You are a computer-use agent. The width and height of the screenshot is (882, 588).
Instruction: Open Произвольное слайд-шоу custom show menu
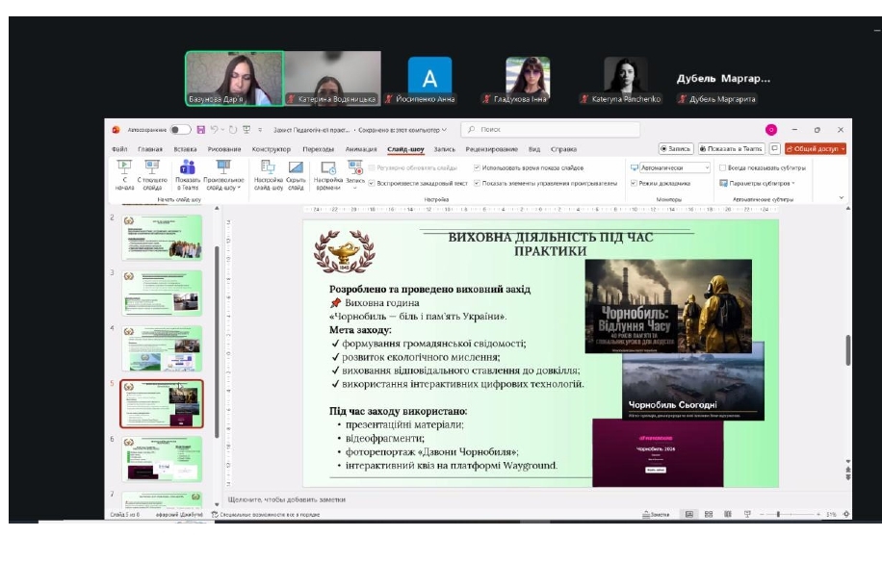[x=223, y=175]
